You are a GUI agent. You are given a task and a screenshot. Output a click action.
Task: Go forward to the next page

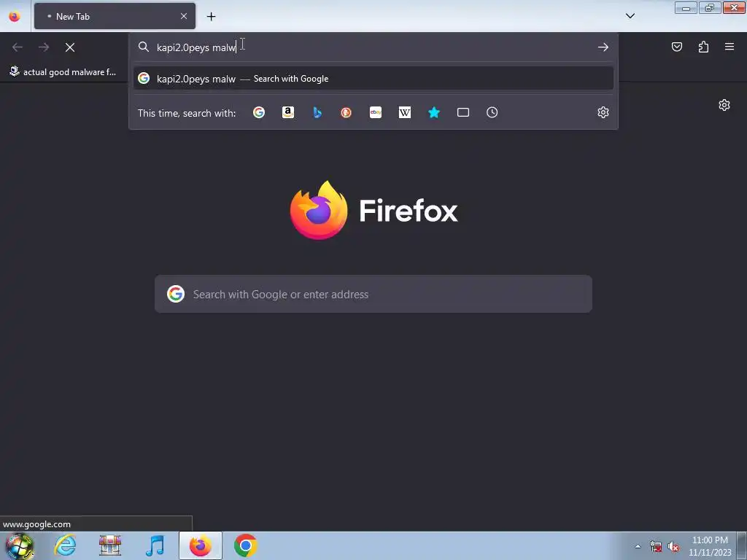tap(44, 47)
